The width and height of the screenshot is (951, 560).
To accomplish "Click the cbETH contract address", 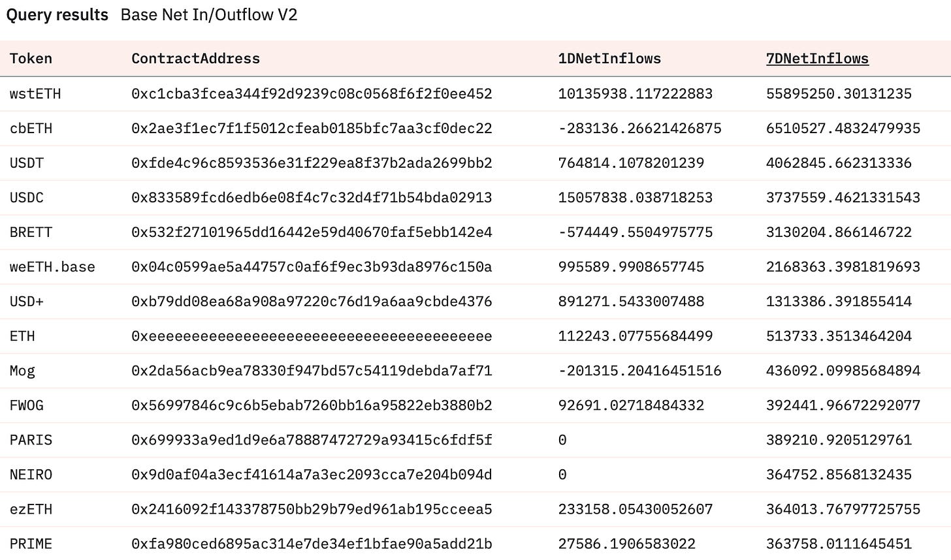I will [x=312, y=129].
